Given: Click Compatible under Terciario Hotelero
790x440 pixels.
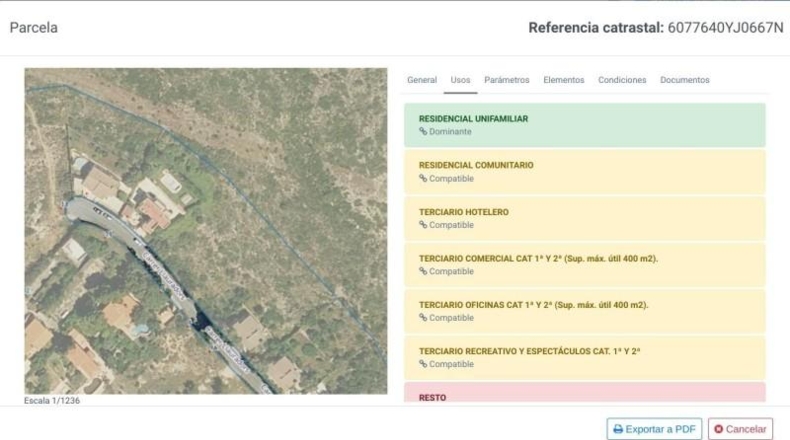Looking at the screenshot, I should click(x=451, y=225).
